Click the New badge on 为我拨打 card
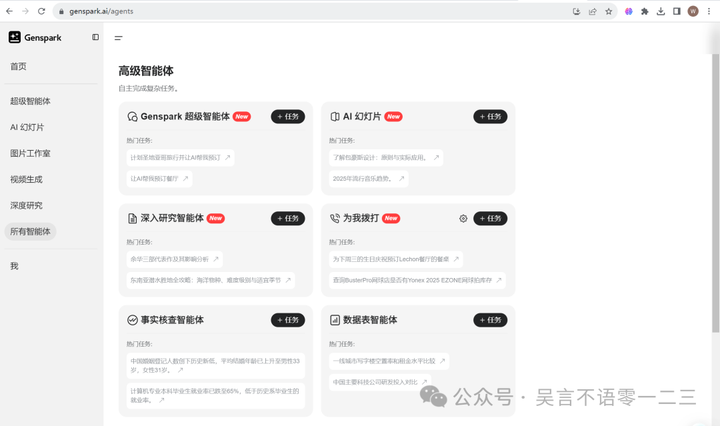Screen dimensions: 720x426 coord(391,219)
